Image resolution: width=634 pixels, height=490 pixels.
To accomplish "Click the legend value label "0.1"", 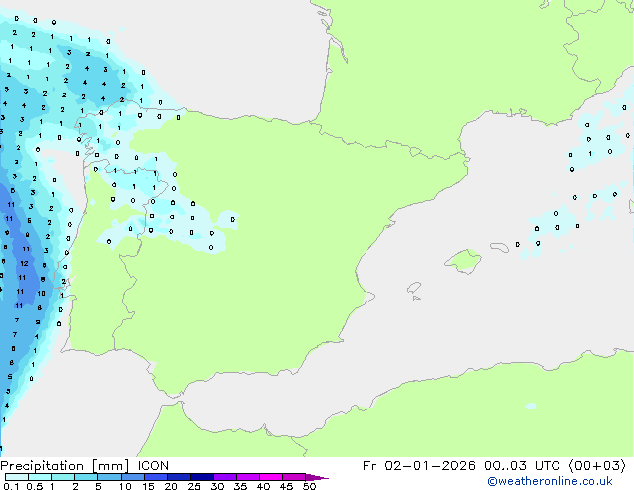I will (11, 486).
